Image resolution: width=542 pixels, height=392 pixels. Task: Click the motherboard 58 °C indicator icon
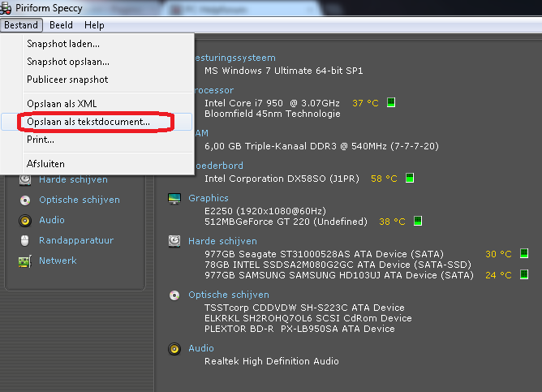coord(410,178)
